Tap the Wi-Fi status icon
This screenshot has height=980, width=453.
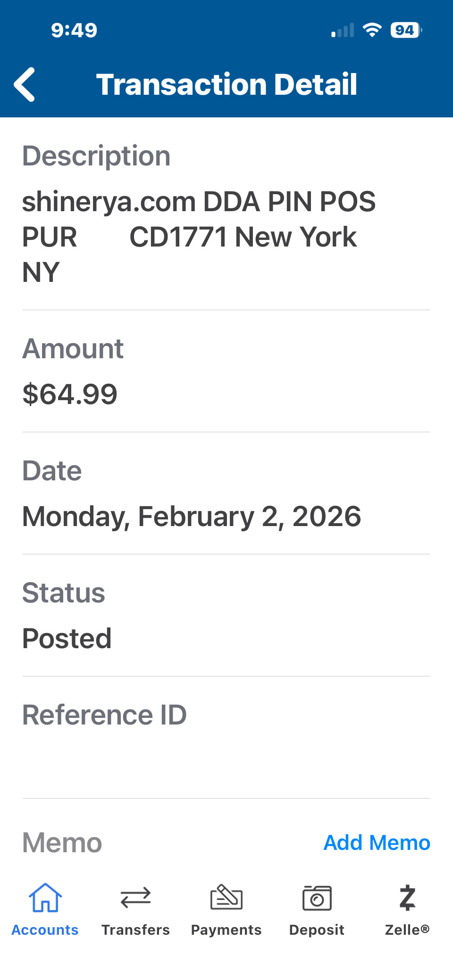pos(372,30)
